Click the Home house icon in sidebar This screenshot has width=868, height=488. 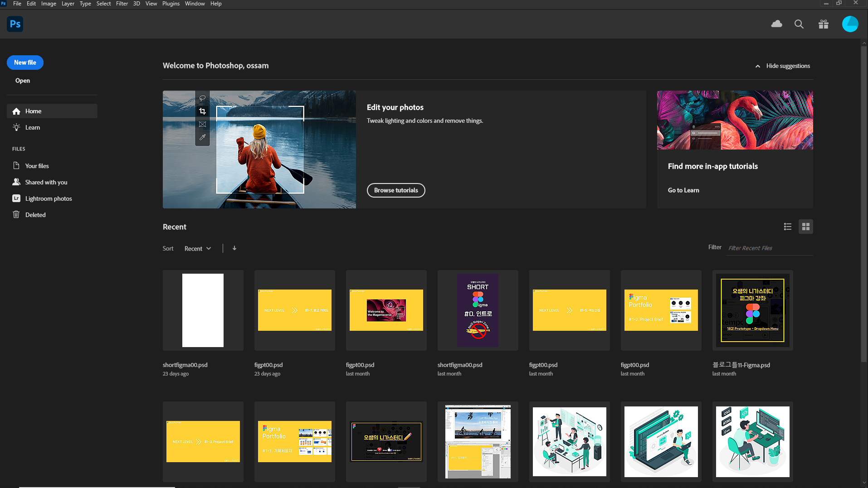pyautogui.click(x=16, y=111)
